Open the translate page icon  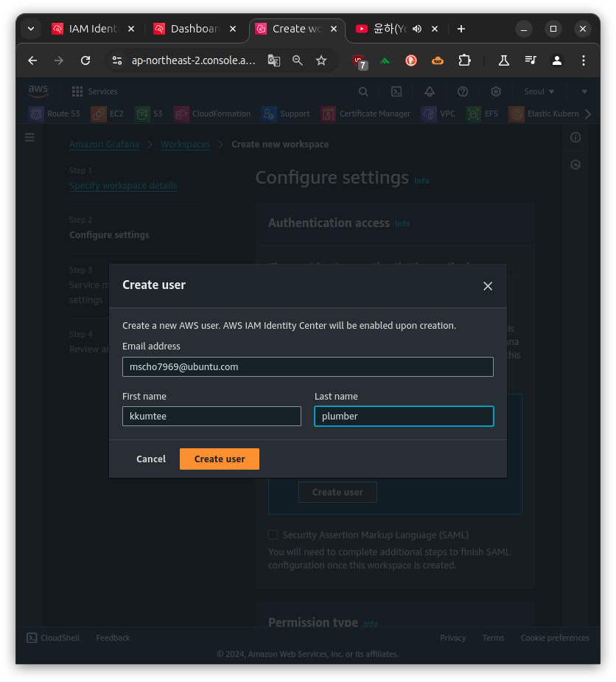coord(274,60)
